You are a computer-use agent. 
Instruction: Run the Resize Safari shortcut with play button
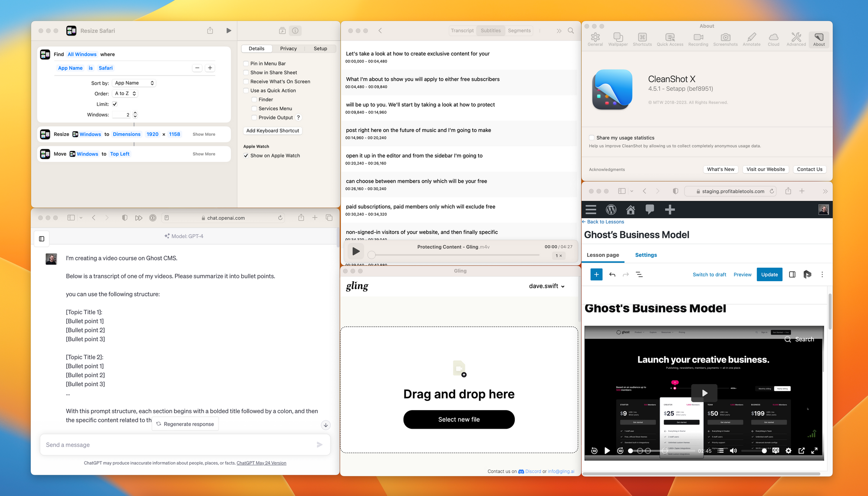tap(229, 31)
